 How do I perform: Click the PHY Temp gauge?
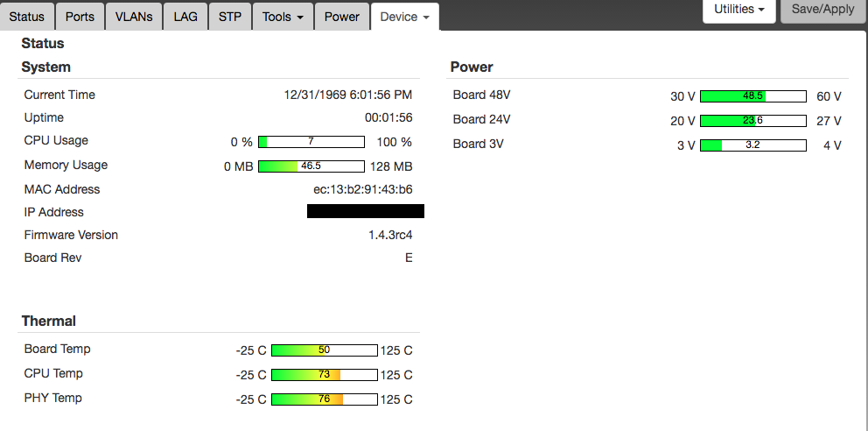click(x=324, y=399)
